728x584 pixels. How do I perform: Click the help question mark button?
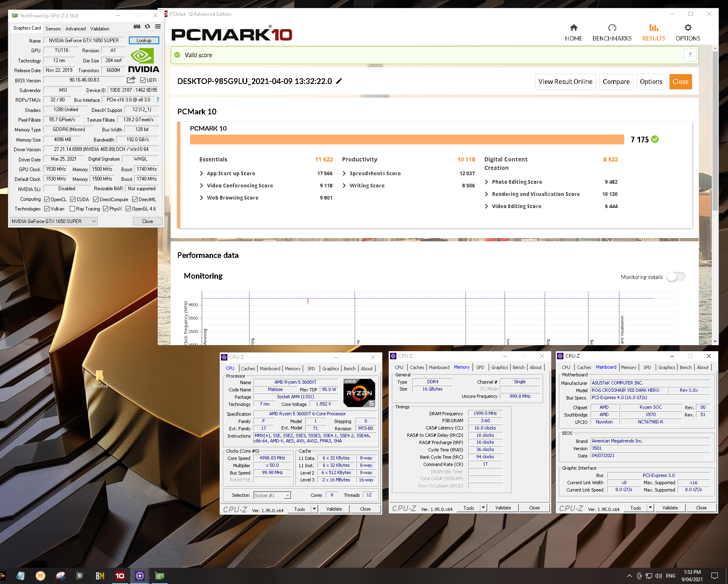click(690, 55)
